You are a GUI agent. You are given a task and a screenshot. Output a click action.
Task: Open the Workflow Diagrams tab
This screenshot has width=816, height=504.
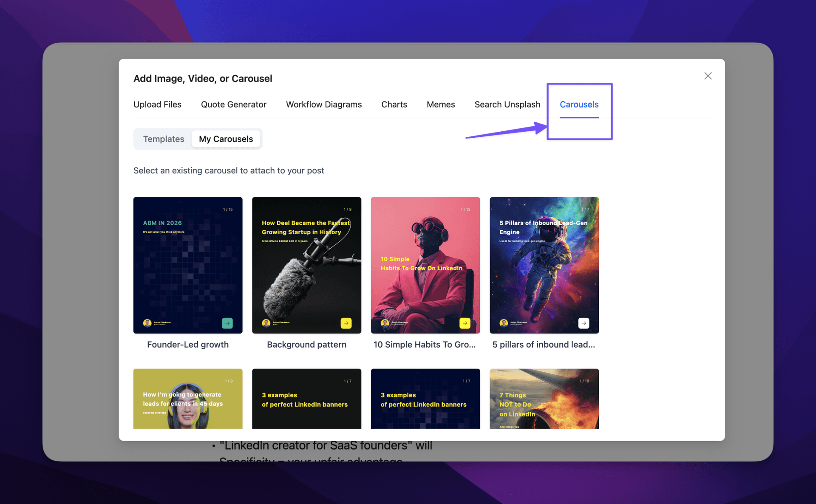pos(324,104)
